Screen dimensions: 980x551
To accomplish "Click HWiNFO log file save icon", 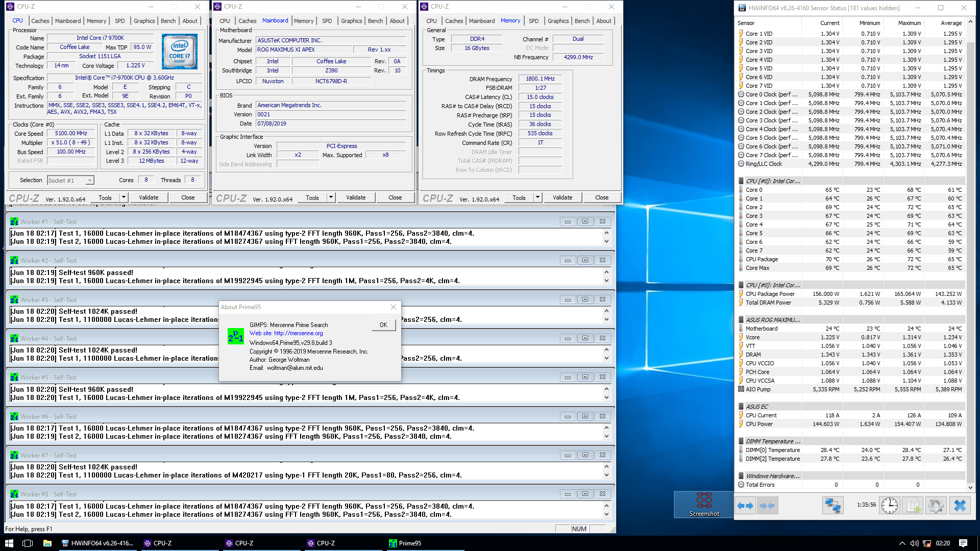I will [x=914, y=506].
